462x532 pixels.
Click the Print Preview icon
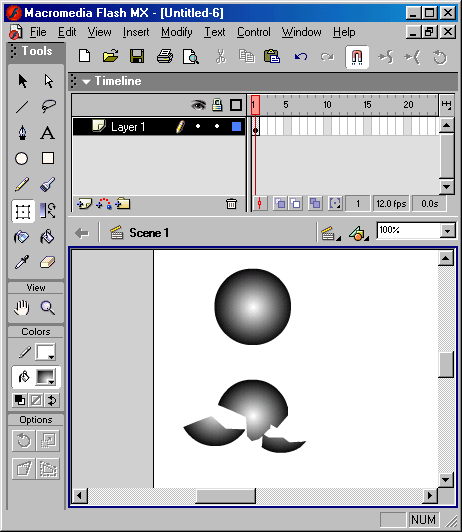[191, 56]
